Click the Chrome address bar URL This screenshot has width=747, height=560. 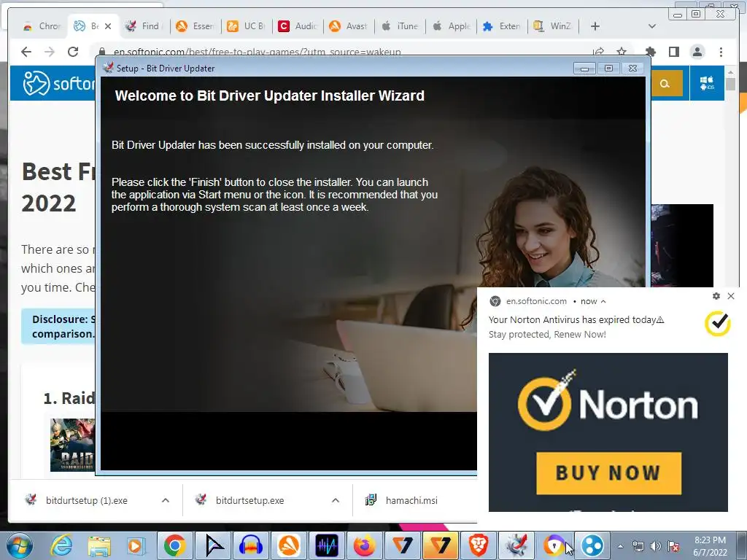click(258, 52)
